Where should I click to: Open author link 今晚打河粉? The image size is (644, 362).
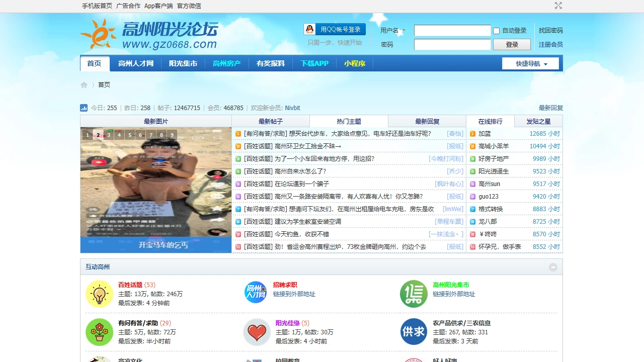click(x=446, y=159)
